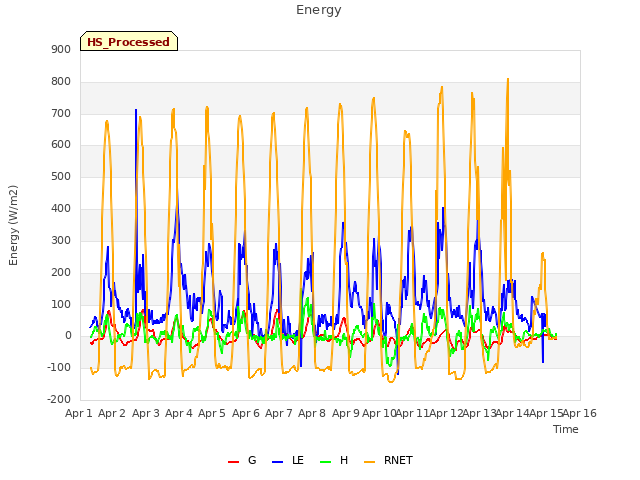The height and width of the screenshot is (480, 640).
Task: Click the Time x-axis label
Action: click(x=566, y=429)
